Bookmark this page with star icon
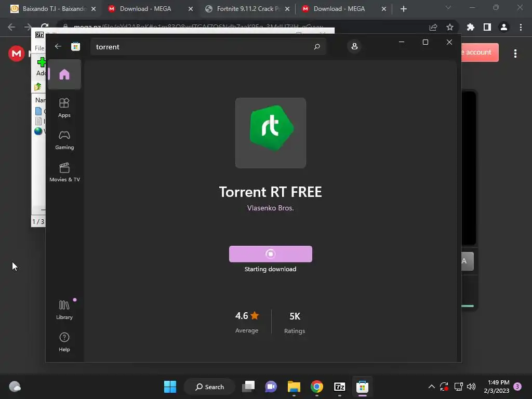This screenshot has width=532, height=399. (449, 27)
